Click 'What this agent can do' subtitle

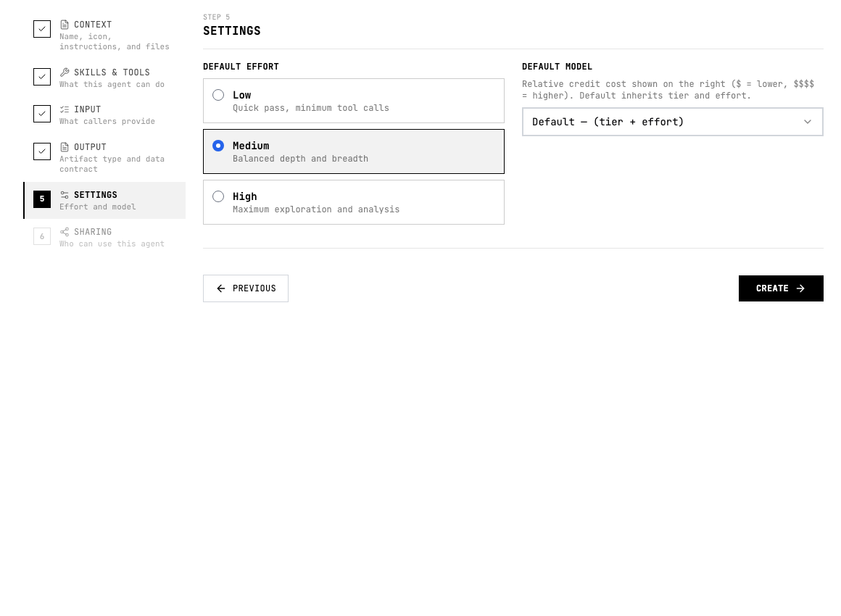pyautogui.click(x=112, y=85)
